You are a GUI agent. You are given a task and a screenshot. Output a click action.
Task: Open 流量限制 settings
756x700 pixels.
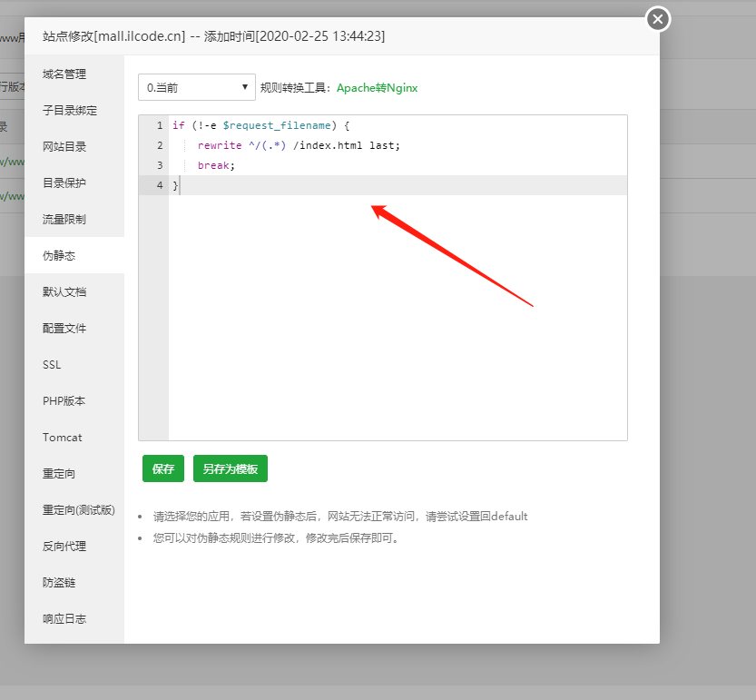click(x=64, y=219)
